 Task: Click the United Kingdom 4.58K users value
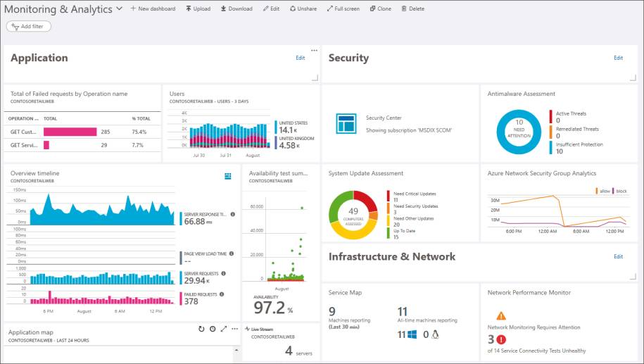coord(289,146)
